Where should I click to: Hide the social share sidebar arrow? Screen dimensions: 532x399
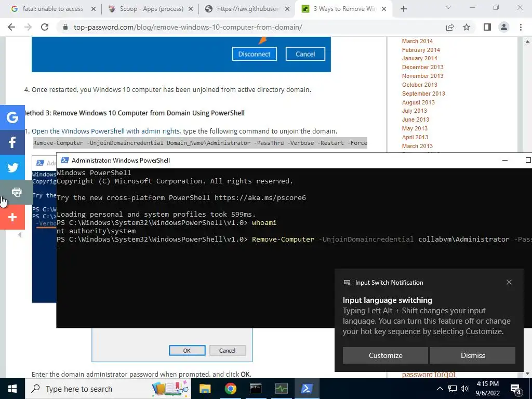20,235
